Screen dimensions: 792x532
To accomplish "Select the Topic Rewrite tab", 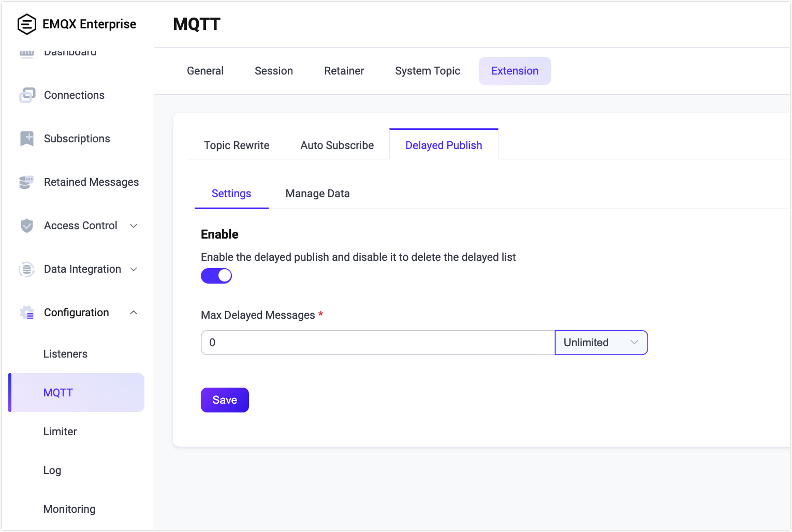I will click(237, 145).
